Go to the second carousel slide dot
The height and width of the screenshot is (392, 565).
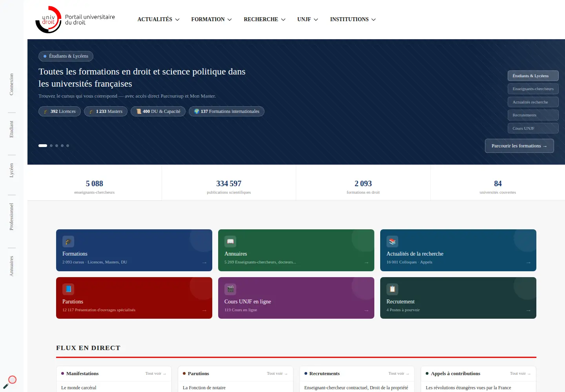click(x=51, y=145)
